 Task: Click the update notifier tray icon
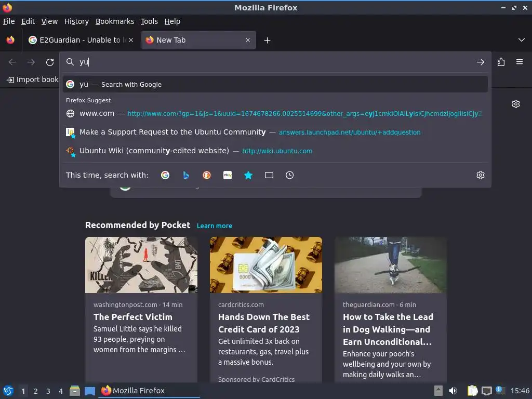click(500, 390)
